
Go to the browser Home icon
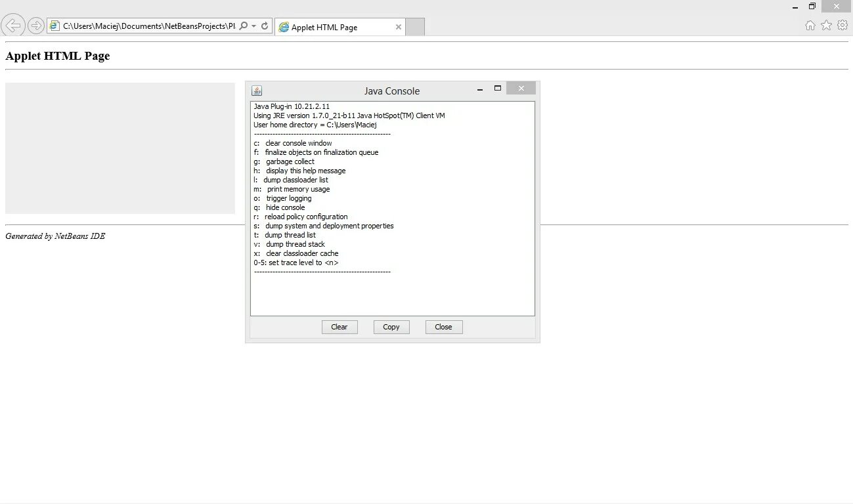(x=810, y=26)
